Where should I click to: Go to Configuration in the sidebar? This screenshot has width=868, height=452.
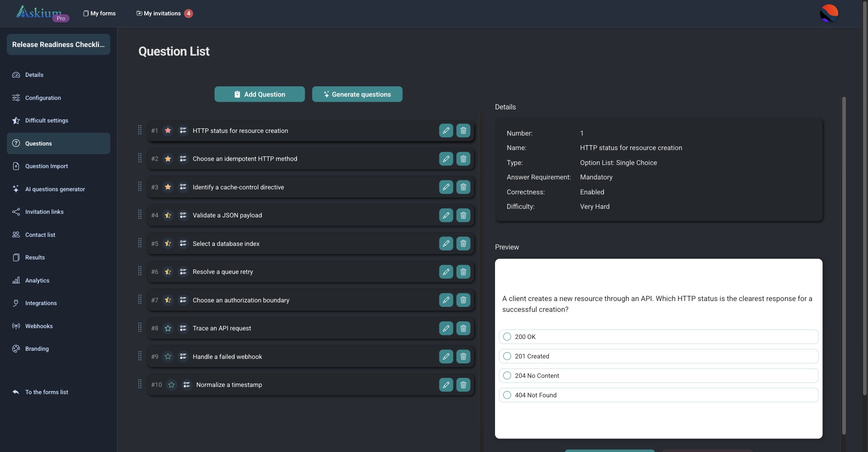pos(58,98)
